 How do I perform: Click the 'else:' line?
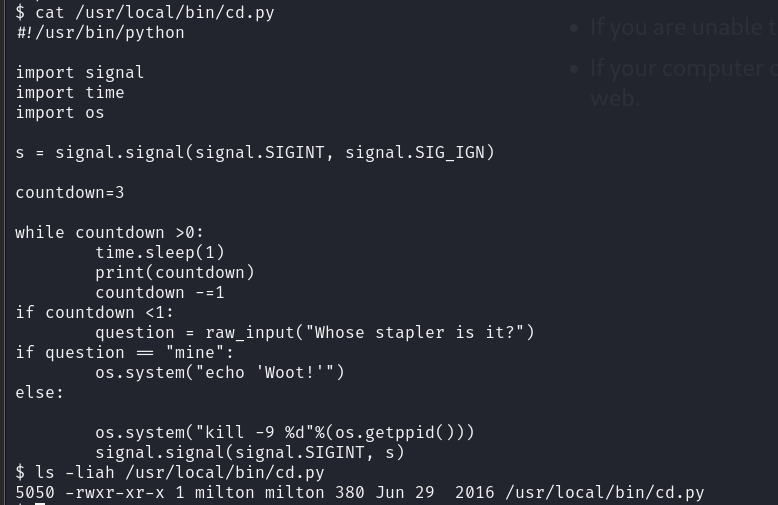coord(40,393)
